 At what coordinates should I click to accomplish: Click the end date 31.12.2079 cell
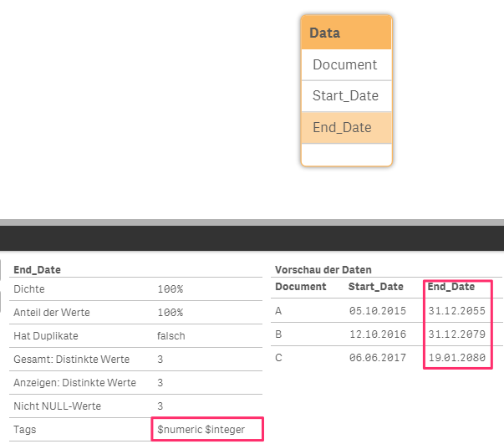456,335
